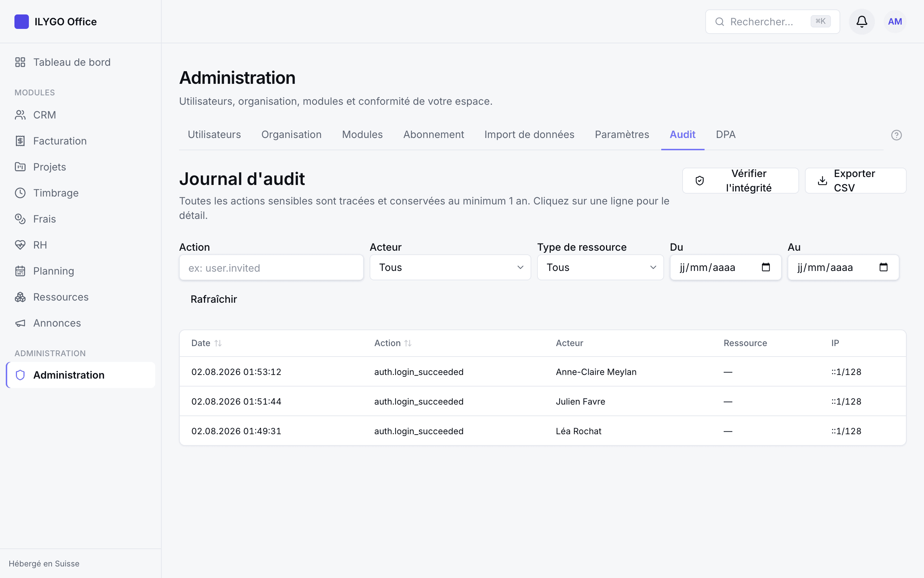The image size is (924, 578).
Task: Switch to the Modules tab
Action: (362, 134)
